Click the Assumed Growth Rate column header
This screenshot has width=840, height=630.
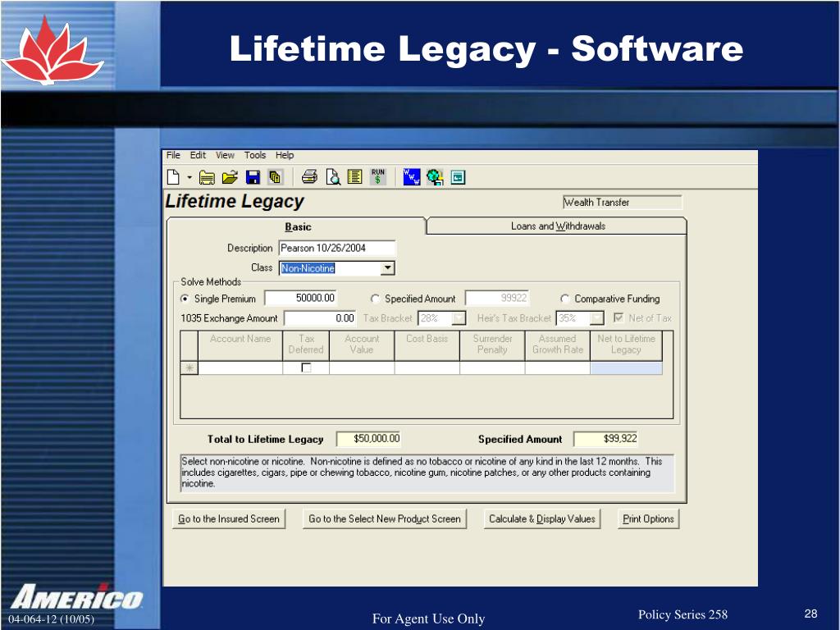click(557, 345)
